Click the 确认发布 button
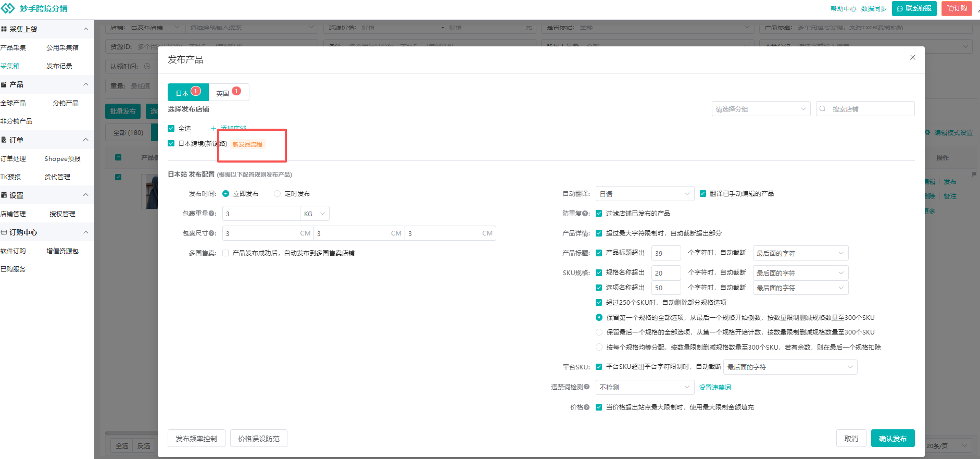980x459 pixels. click(893, 439)
